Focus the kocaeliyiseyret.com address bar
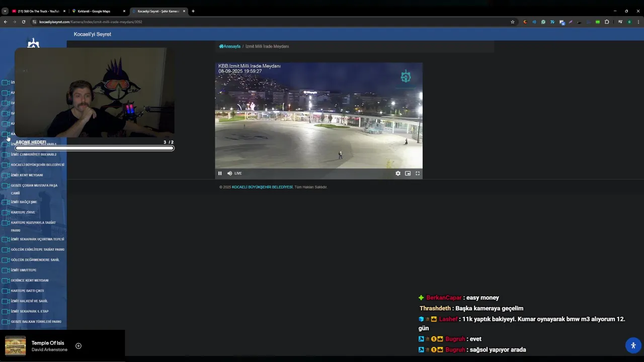Screen dimensions: 644x362 272,22
